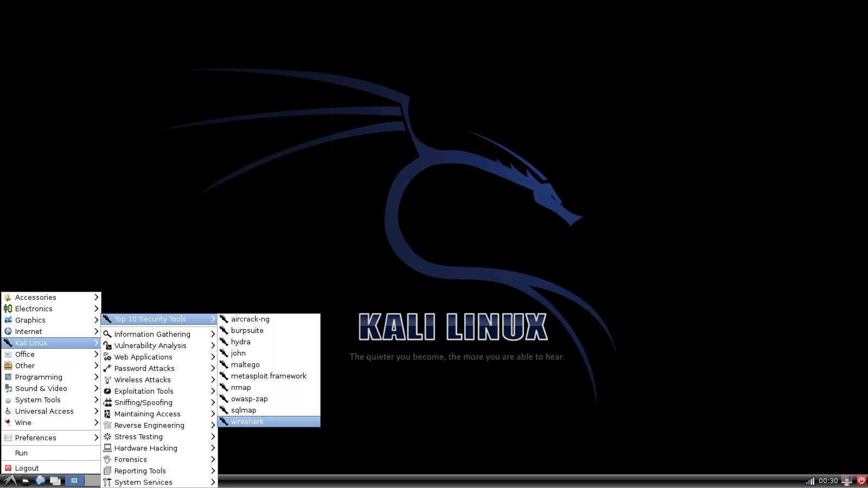Open the Stress Testing submenu
The width and height of the screenshot is (868, 488).
(x=159, y=436)
